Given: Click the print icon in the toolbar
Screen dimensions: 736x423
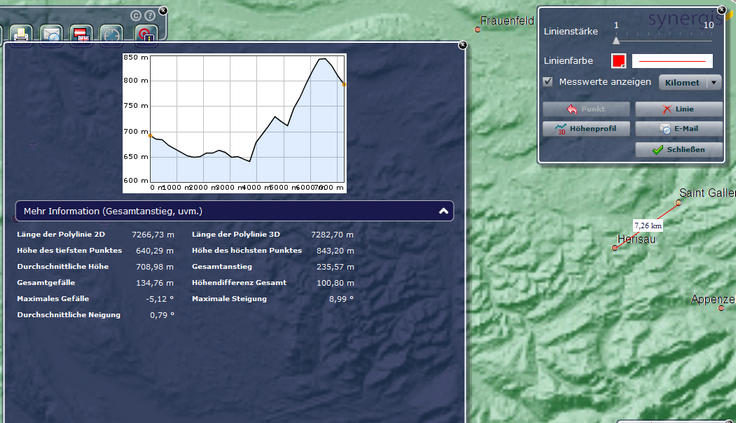Looking at the screenshot, I should (x=21, y=34).
